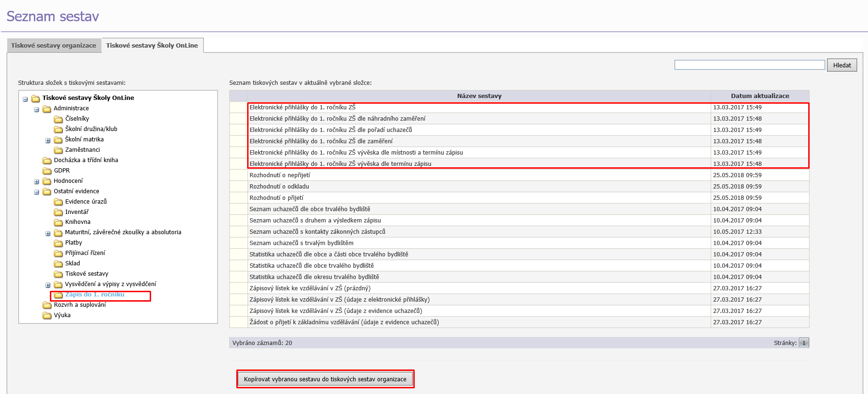Screen dimensions: 868x394
Task: Select the Tiskové sestavy Školy OnLine tab
Action: [x=152, y=45]
